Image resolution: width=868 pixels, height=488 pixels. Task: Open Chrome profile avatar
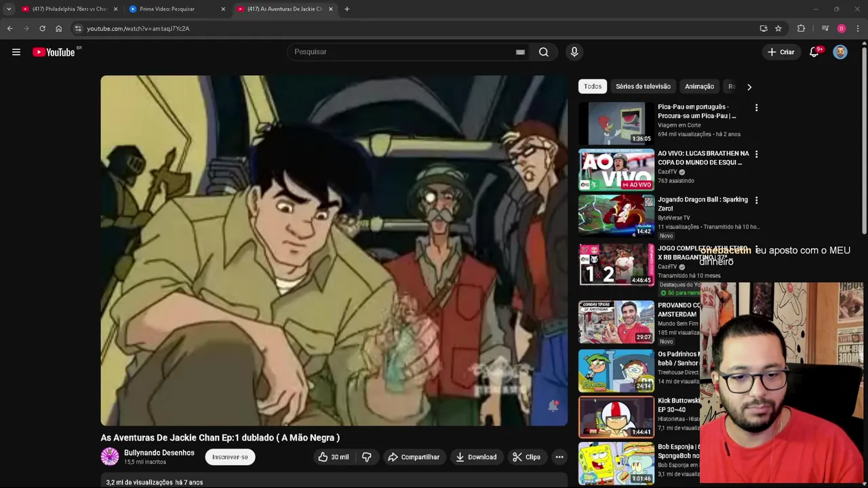(x=842, y=28)
